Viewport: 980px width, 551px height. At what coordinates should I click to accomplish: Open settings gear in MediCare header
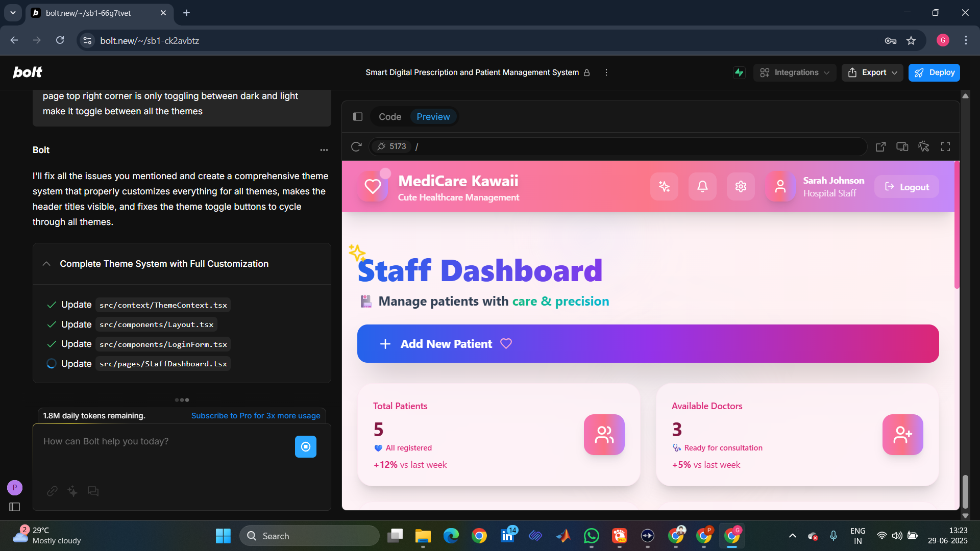(x=741, y=187)
